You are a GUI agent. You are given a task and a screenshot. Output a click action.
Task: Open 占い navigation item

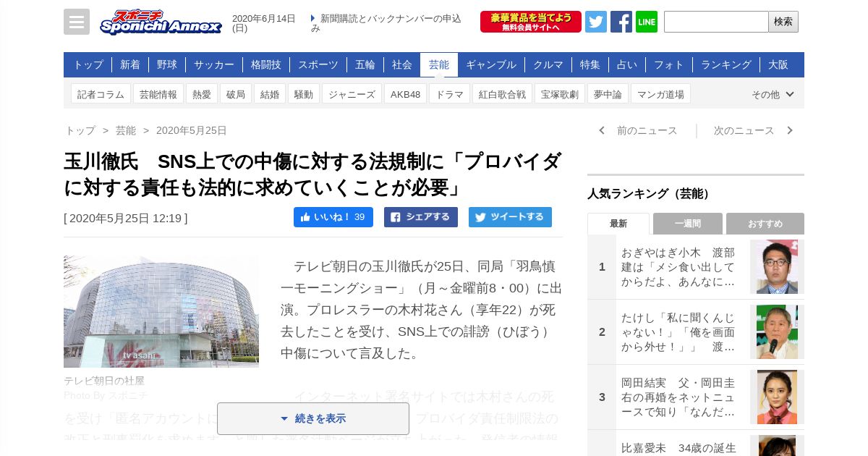(627, 64)
